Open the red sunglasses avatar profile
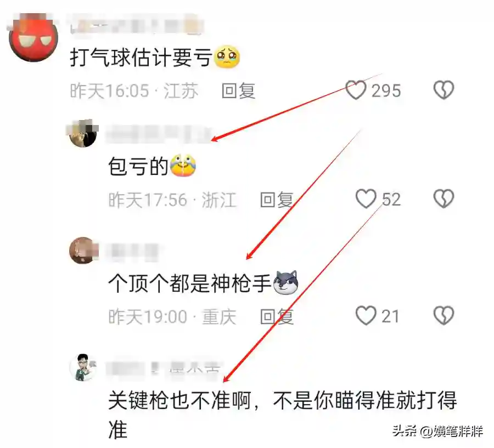Screen dimensions: 494x448 [33, 37]
